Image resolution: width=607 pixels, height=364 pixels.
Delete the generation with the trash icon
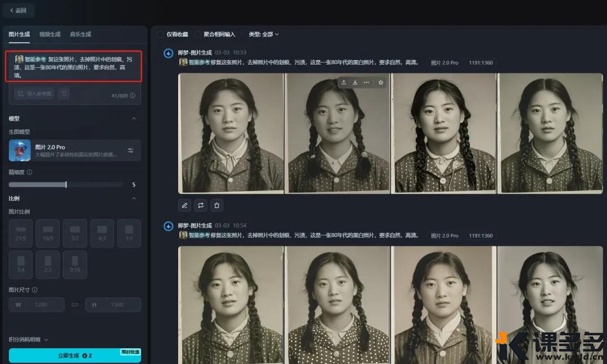[217, 206]
